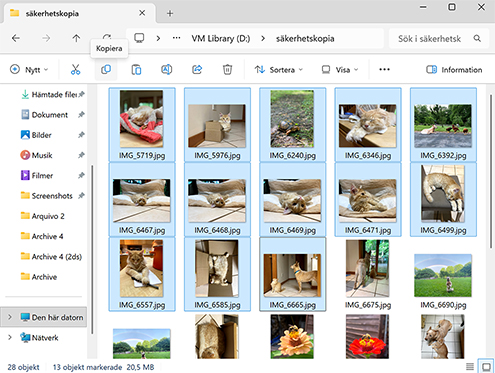This screenshot has height=373, width=495.
Task: Click the paste clipboard icon
Action: [x=136, y=70]
